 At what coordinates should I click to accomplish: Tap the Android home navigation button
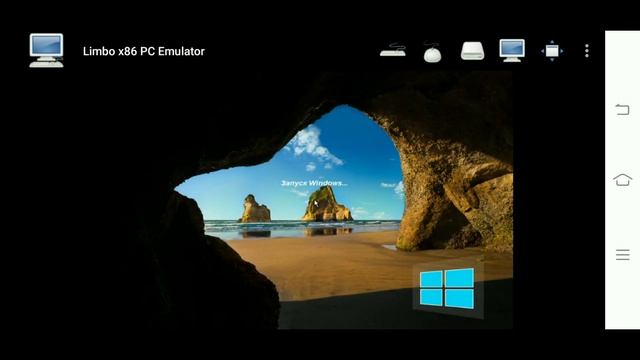pos(622,180)
